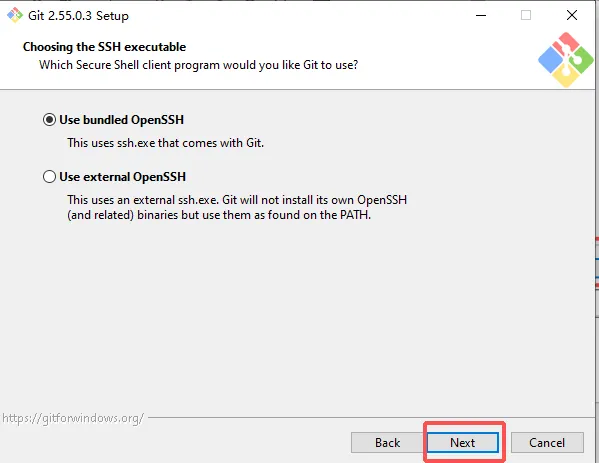Go back to the previous setup page
Image resolution: width=599 pixels, height=463 pixels.
pos(387,443)
